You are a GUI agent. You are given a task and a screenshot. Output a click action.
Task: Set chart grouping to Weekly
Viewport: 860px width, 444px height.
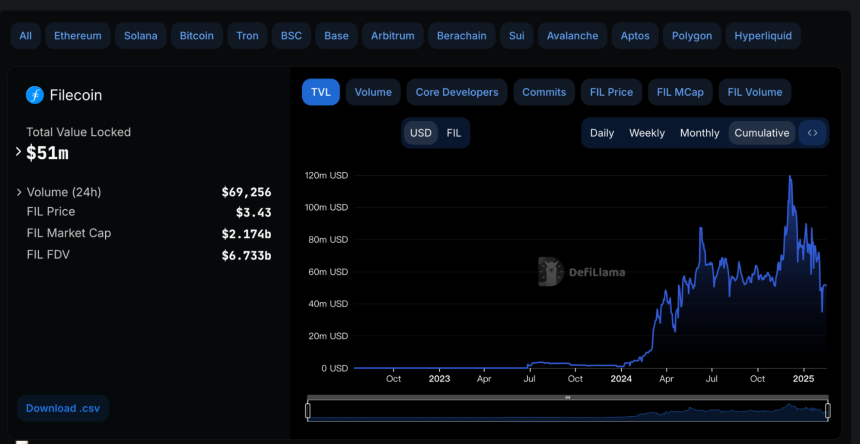[647, 133]
